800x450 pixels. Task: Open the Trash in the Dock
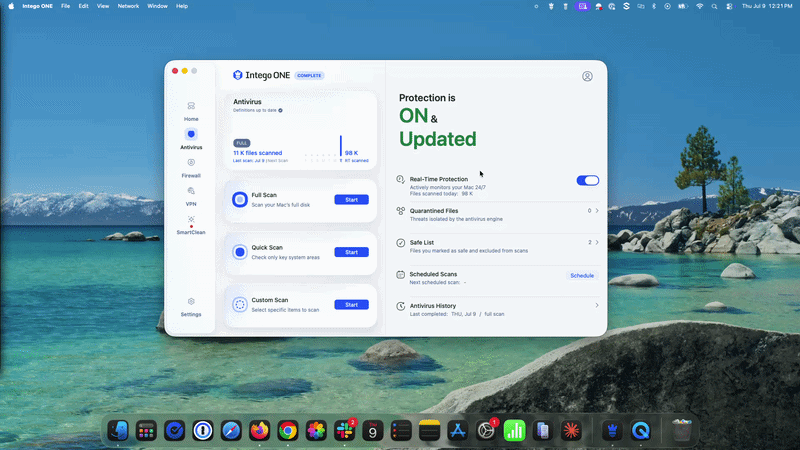click(x=682, y=431)
